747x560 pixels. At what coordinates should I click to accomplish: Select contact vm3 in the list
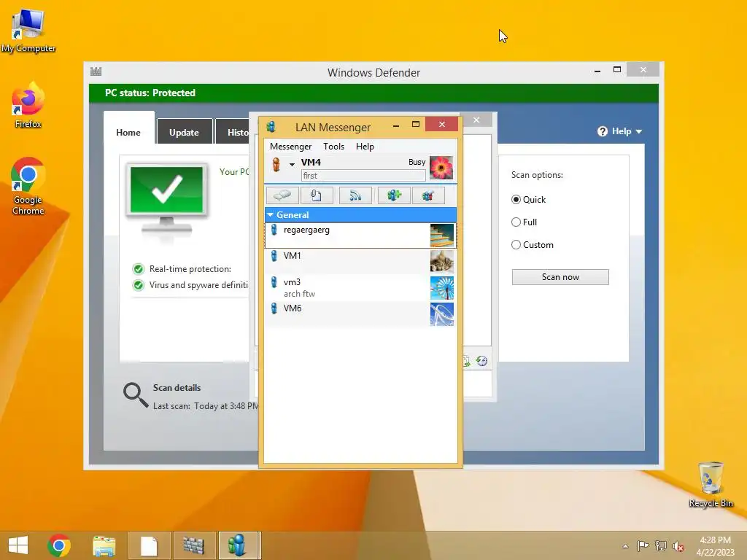[360, 288]
